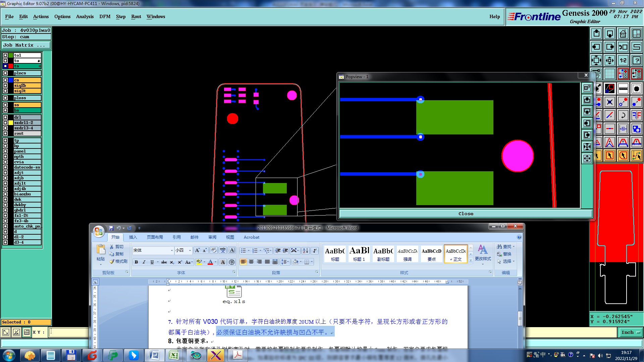Toggle checkbox for the drl layer
The image size is (644, 362).
tap(5, 117)
